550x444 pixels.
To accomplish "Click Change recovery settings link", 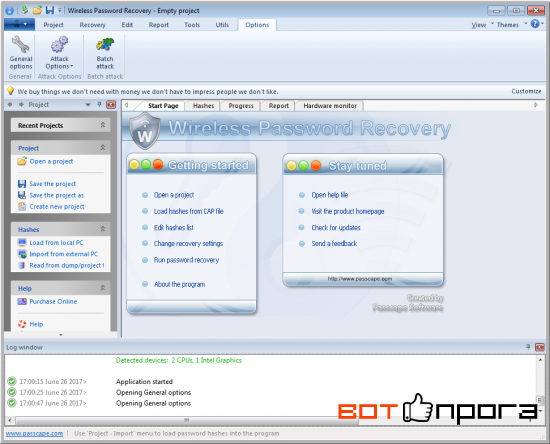I will click(x=188, y=243).
